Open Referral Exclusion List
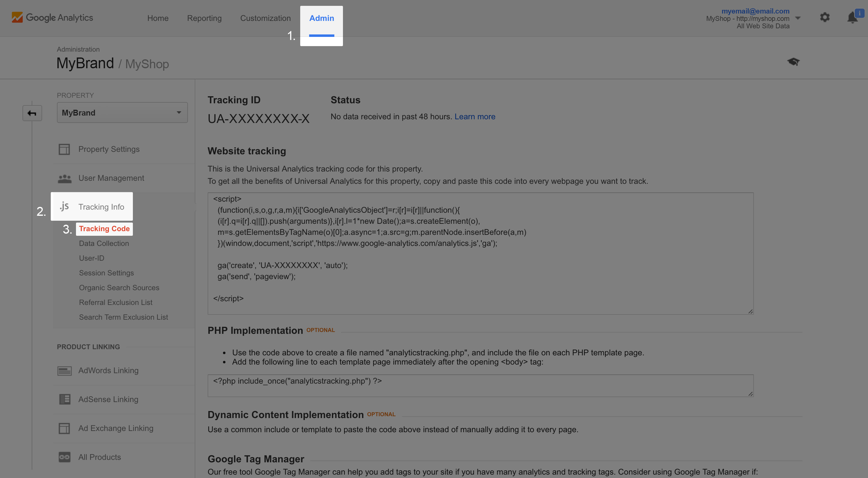 point(116,302)
